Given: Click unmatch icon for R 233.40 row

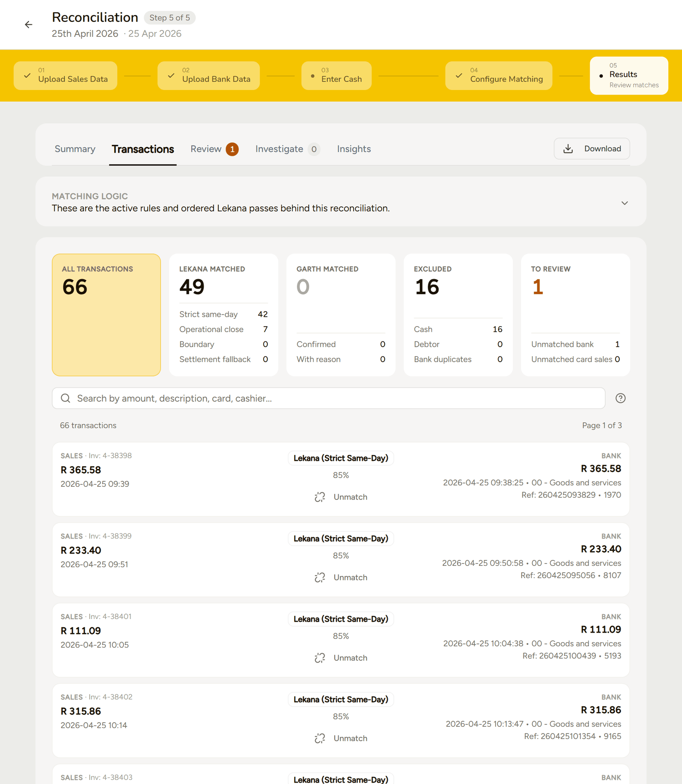Looking at the screenshot, I should (x=320, y=577).
